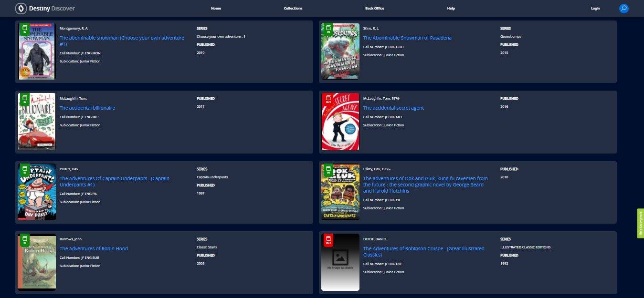The height and width of the screenshot is (298, 644).
Task: Click call number JF ENG GOO
Action: point(394,47)
